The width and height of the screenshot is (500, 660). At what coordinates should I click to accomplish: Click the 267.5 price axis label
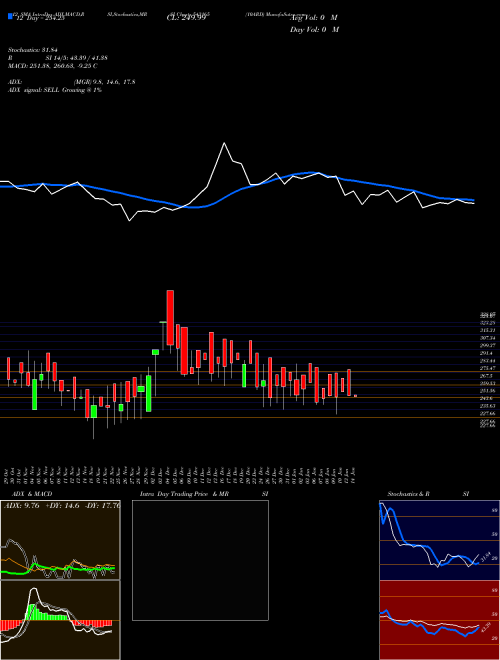pyautogui.click(x=489, y=376)
